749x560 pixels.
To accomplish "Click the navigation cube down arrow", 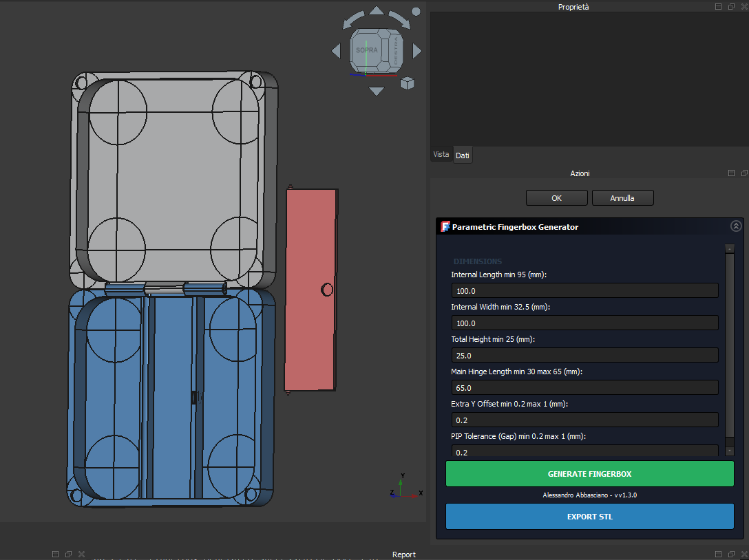I will pos(376,91).
